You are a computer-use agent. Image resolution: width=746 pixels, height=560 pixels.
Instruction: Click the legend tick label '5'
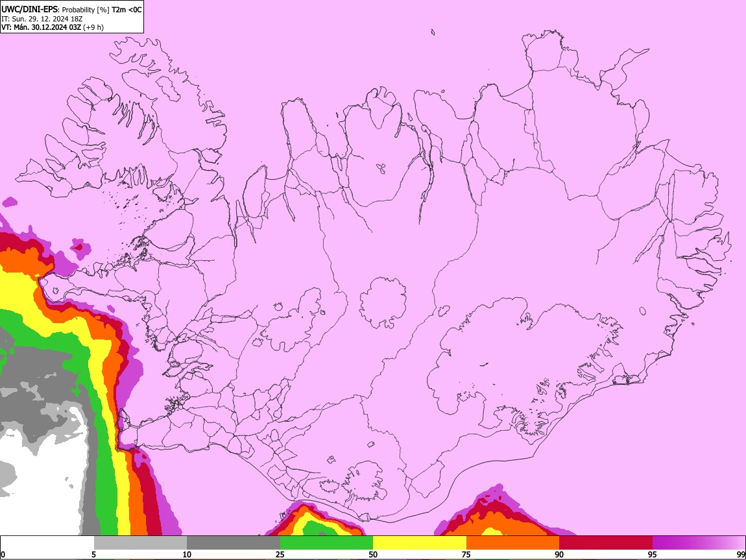93,555
